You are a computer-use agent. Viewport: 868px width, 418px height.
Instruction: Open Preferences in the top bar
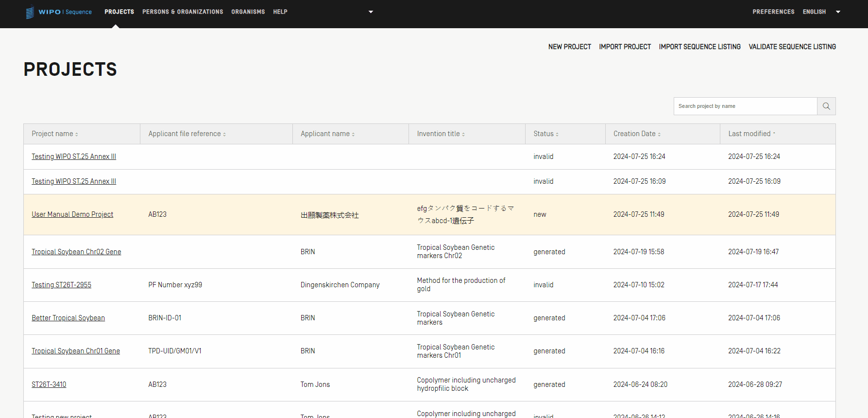pyautogui.click(x=773, y=12)
